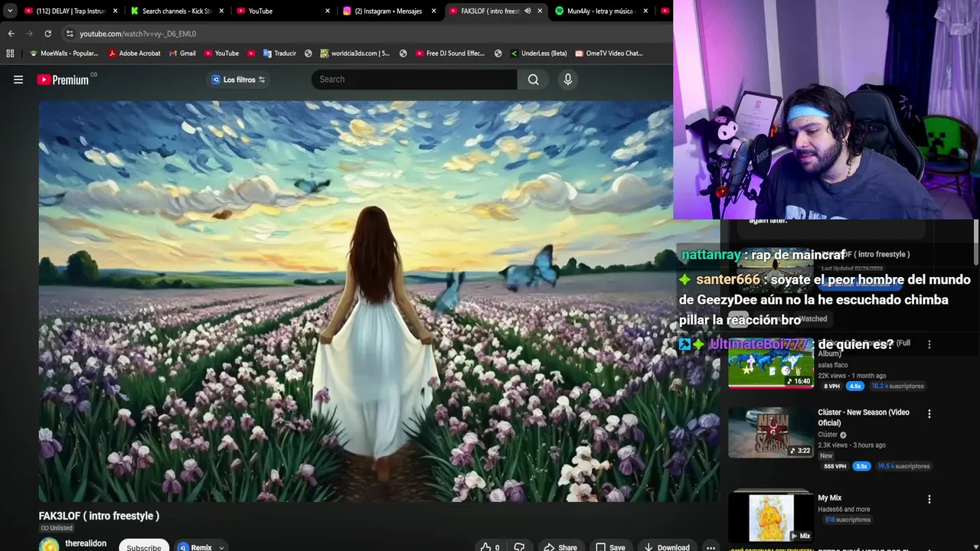The height and width of the screenshot is (551, 980).
Task: Open the apps grid in bookmarks bar
Action: coord(10,54)
